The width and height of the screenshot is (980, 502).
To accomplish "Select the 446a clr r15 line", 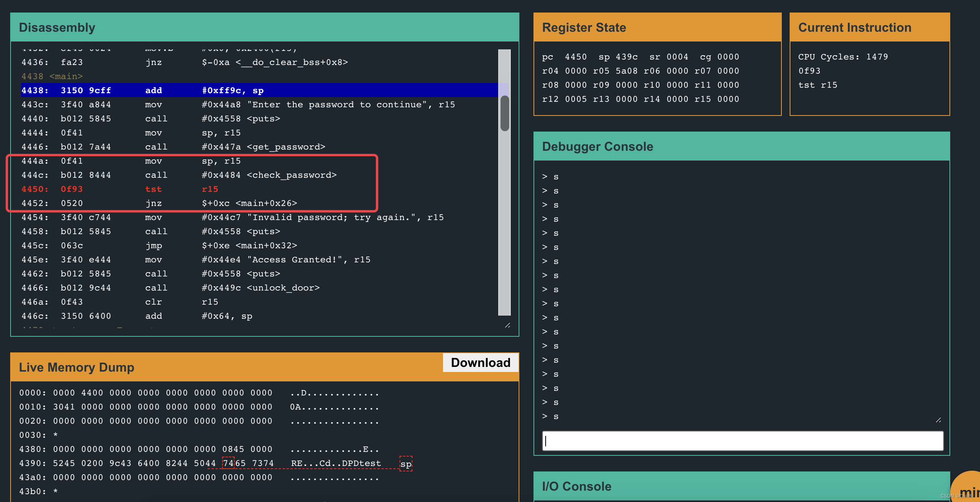I will (120, 302).
